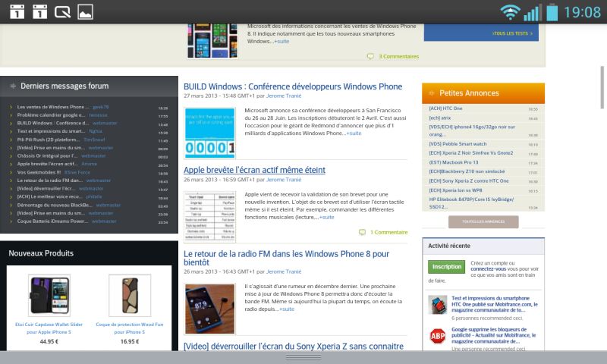The height and width of the screenshot is (364, 607).
Task: Open forum post Test et impressions du smart...
Action: [51, 131]
